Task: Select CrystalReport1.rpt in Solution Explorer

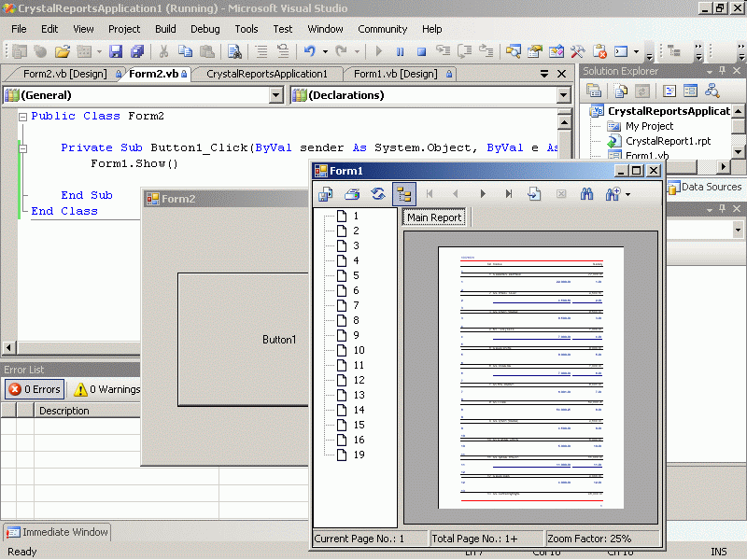Action: pos(668,141)
